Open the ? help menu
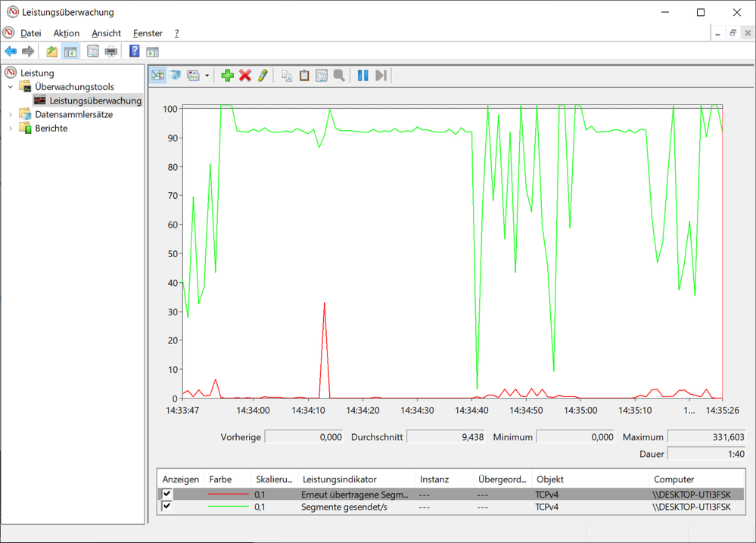Image resolution: width=756 pixels, height=543 pixels. click(176, 33)
